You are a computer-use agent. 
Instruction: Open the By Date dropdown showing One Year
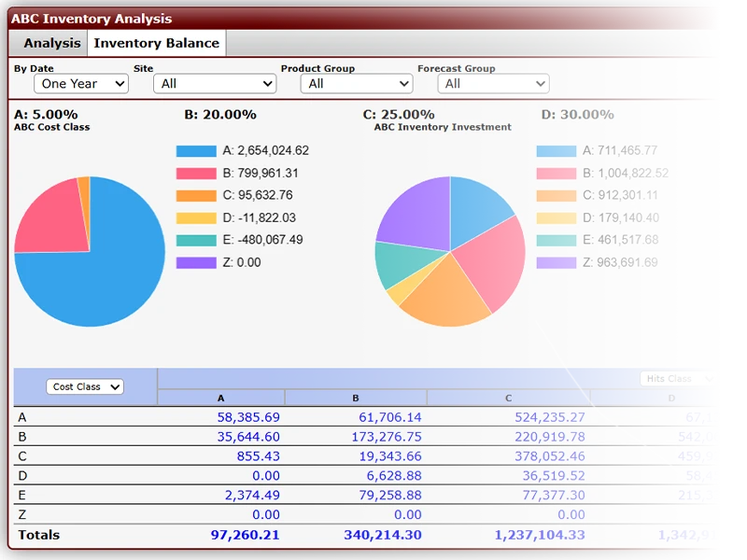(x=80, y=83)
